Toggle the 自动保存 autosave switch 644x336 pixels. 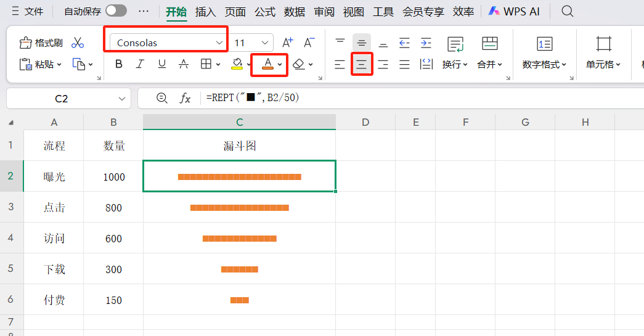coord(116,11)
